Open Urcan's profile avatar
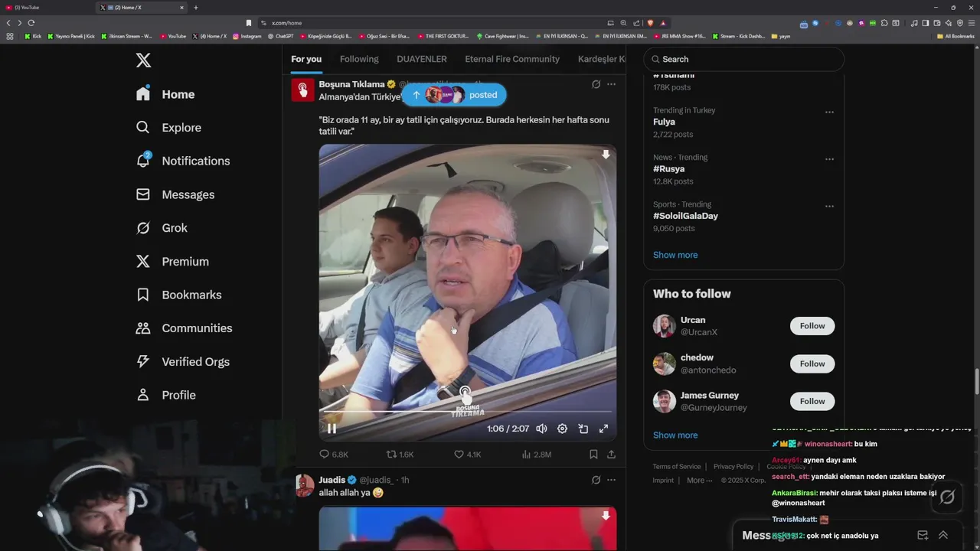Image resolution: width=980 pixels, height=551 pixels. pyautogui.click(x=665, y=326)
